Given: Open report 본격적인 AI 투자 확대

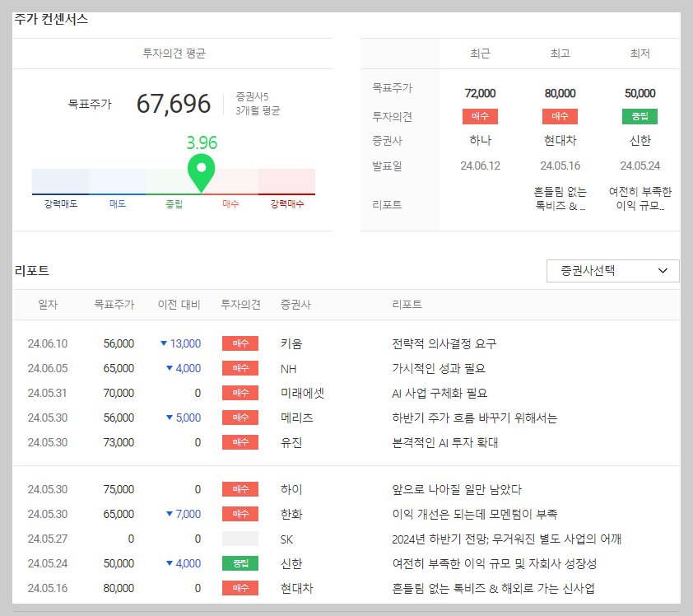Looking at the screenshot, I should pyautogui.click(x=444, y=443).
